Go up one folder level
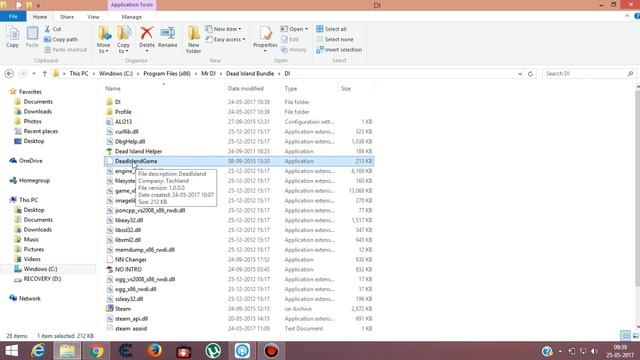 tap(44, 74)
